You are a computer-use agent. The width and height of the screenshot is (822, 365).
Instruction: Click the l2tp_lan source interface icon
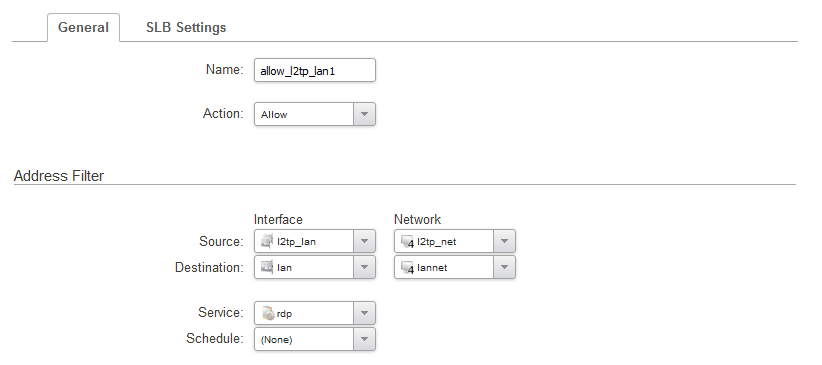[x=267, y=242]
